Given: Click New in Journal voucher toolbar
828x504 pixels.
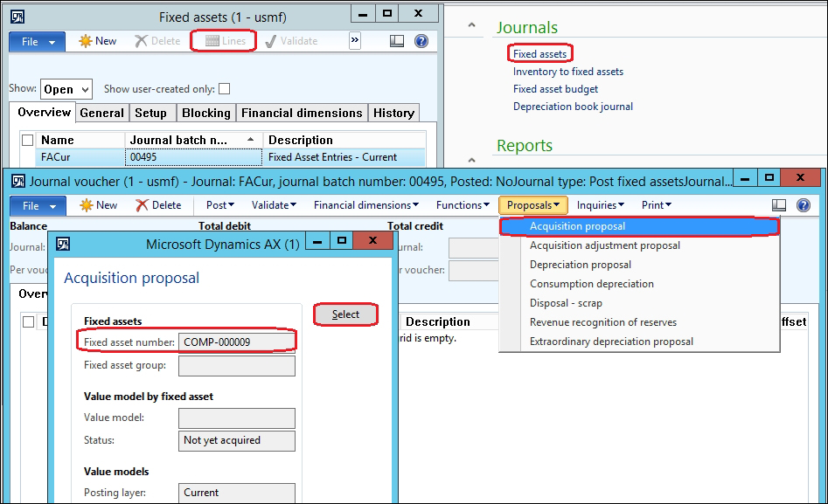Looking at the screenshot, I should (x=99, y=205).
